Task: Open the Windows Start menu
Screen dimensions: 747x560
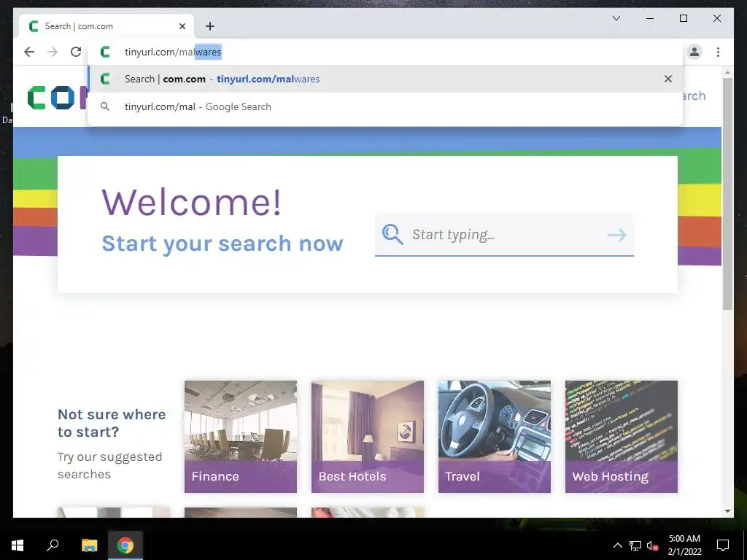Action: point(18,545)
